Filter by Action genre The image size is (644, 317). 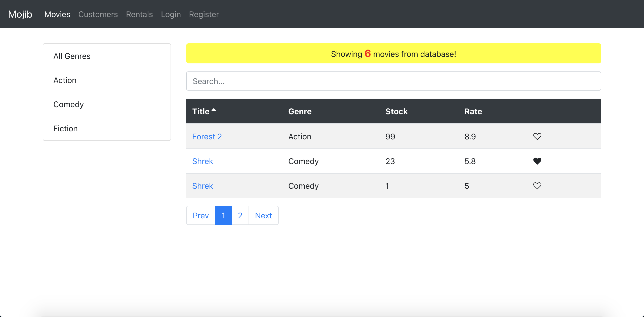pos(65,80)
